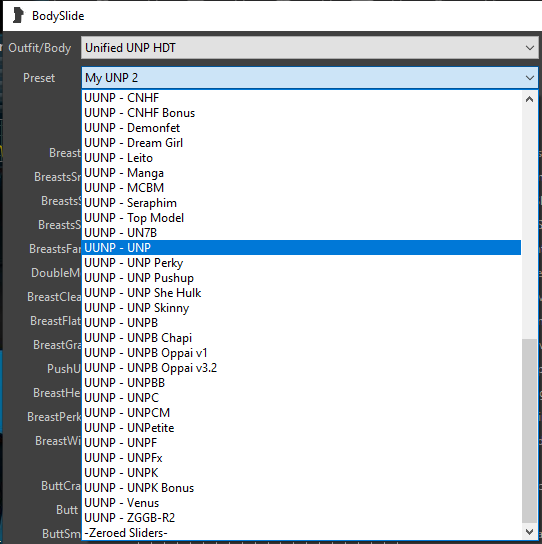Choose the UUNP - Dream Girl preset
542x544 pixels.
click(301, 143)
